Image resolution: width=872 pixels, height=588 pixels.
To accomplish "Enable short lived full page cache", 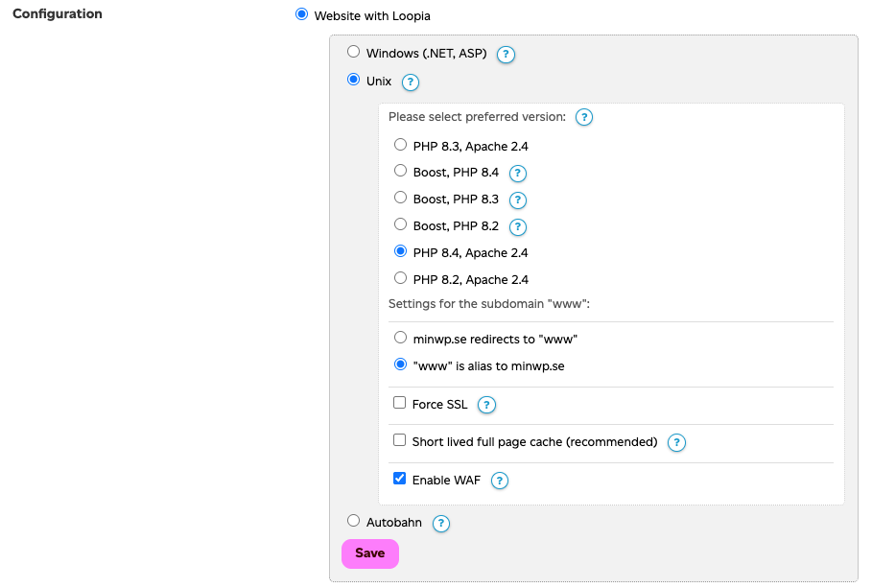I will click(400, 441).
